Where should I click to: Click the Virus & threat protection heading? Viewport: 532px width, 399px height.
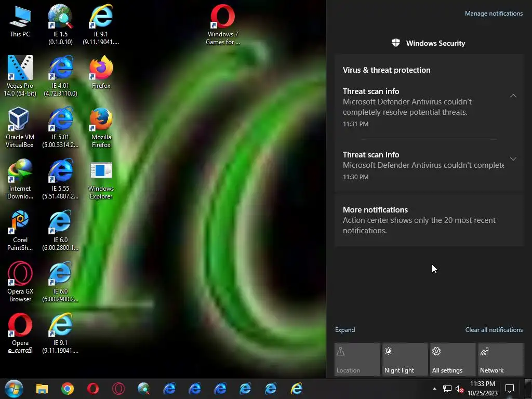[387, 70]
